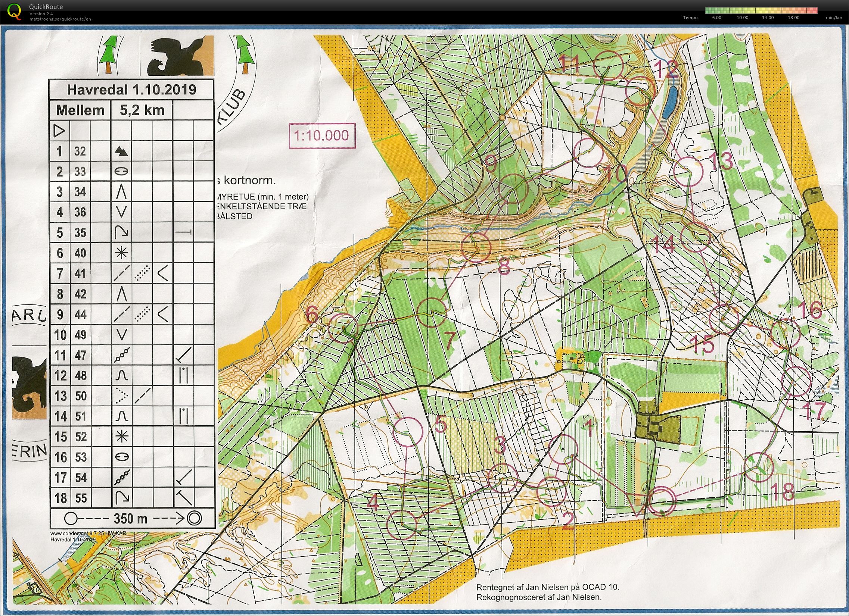Click control circle 3 on the map
Image resolution: width=849 pixels, height=616 pixels.
point(504,478)
